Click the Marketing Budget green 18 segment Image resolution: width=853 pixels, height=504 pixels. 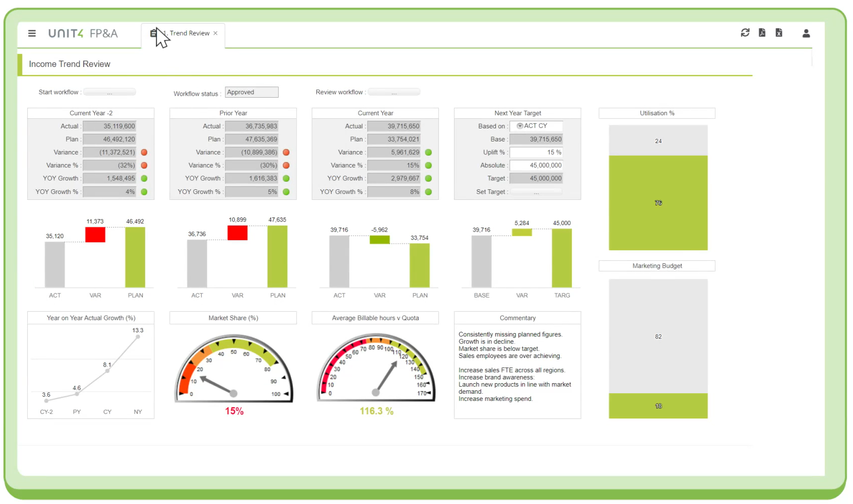tap(658, 406)
